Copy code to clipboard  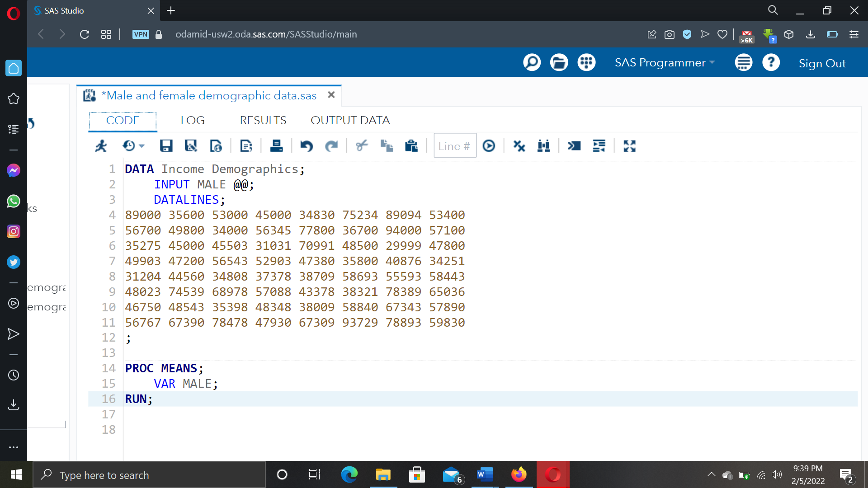point(387,145)
